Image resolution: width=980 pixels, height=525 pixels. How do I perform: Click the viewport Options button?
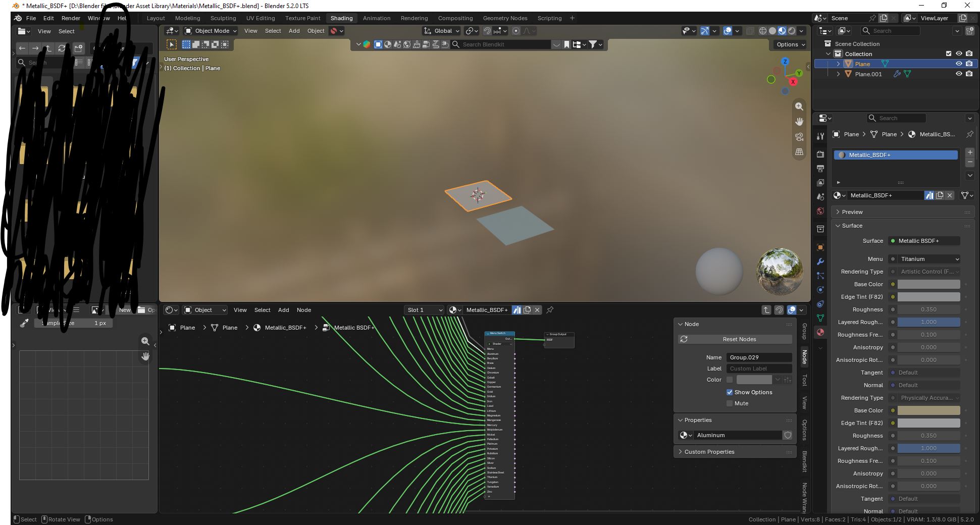pyautogui.click(x=791, y=44)
